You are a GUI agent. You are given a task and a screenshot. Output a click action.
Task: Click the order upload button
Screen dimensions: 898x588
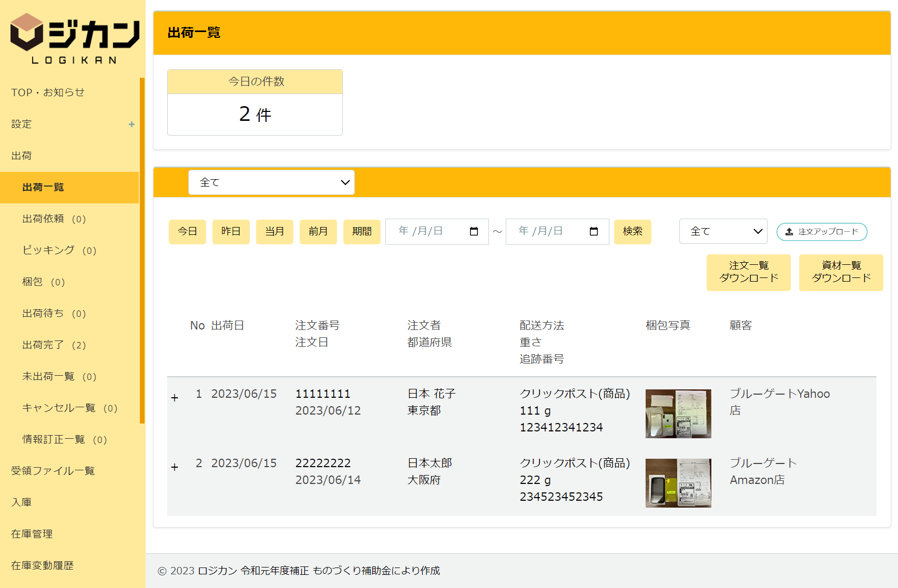[821, 232]
